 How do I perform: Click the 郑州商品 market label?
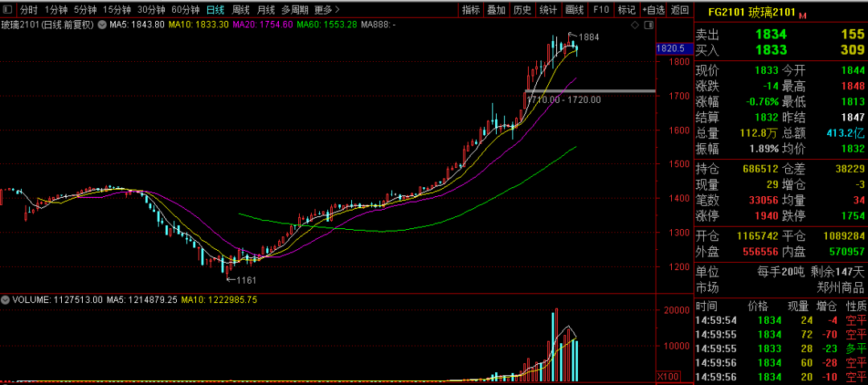click(x=841, y=288)
